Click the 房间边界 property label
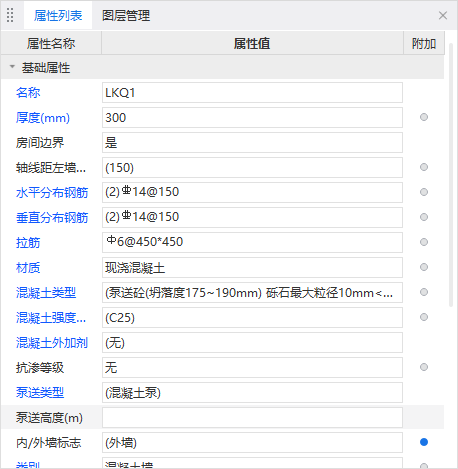Image resolution: width=458 pixels, height=469 pixels. 40,143
